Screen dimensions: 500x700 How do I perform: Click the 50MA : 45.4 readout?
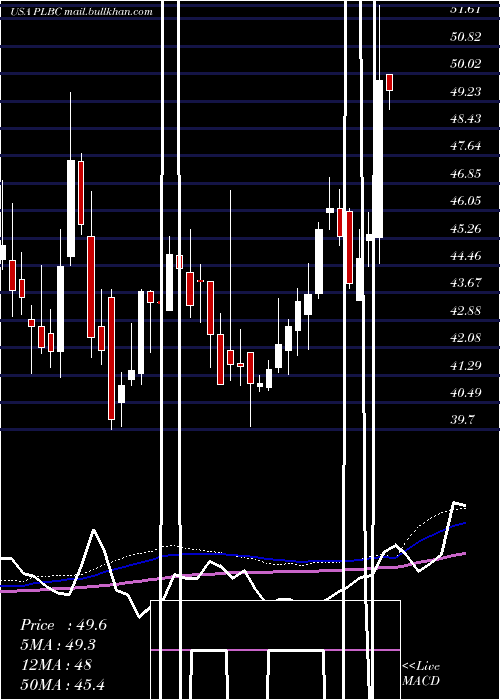click(63, 684)
